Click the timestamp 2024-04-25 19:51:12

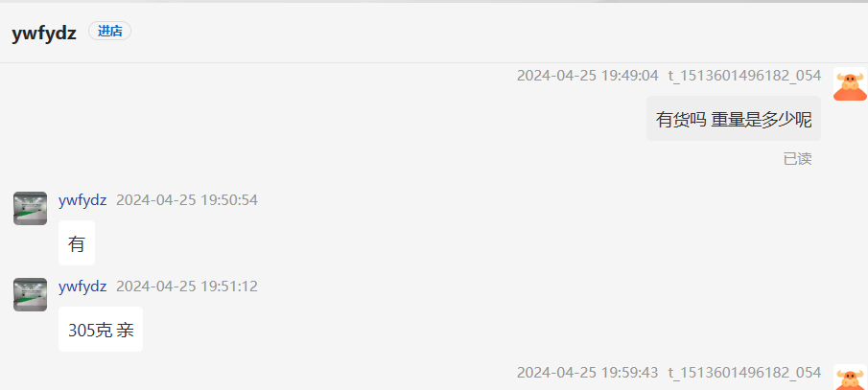(x=187, y=287)
